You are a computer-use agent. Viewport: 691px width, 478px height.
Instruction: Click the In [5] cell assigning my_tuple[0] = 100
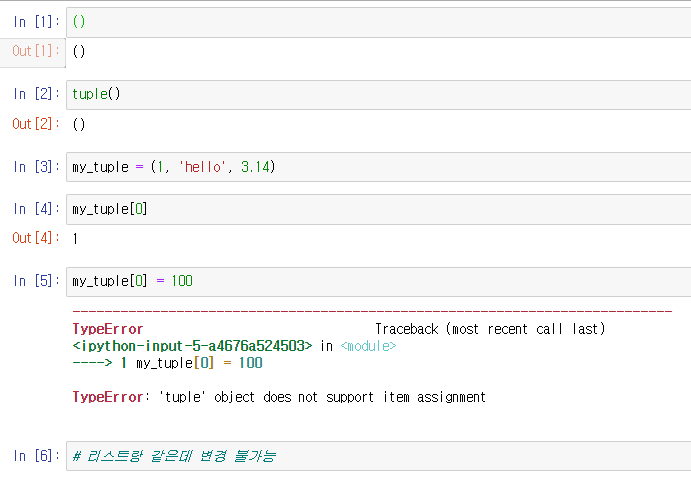[379, 282]
